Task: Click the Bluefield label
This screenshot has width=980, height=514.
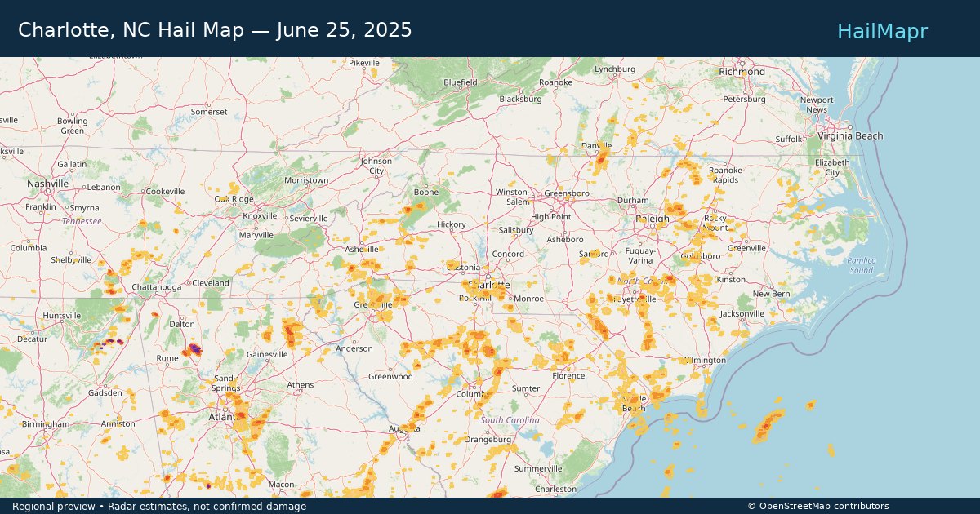Action: pos(461,82)
